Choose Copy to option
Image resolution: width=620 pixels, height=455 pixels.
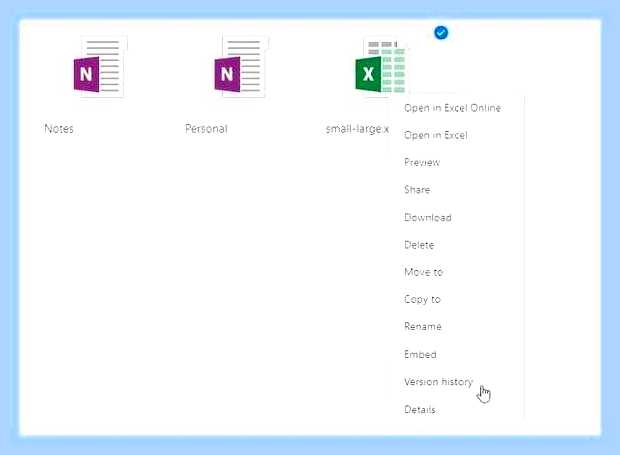[422, 299]
